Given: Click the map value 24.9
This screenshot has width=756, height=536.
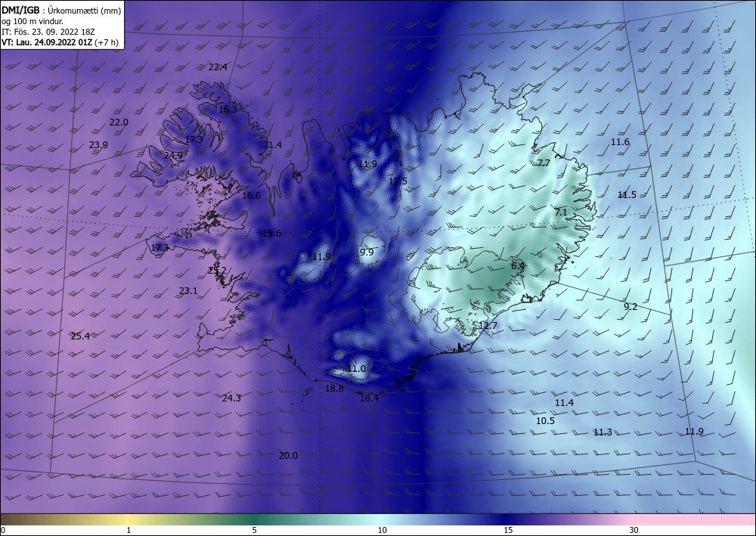Looking at the screenshot, I should coord(173,155).
